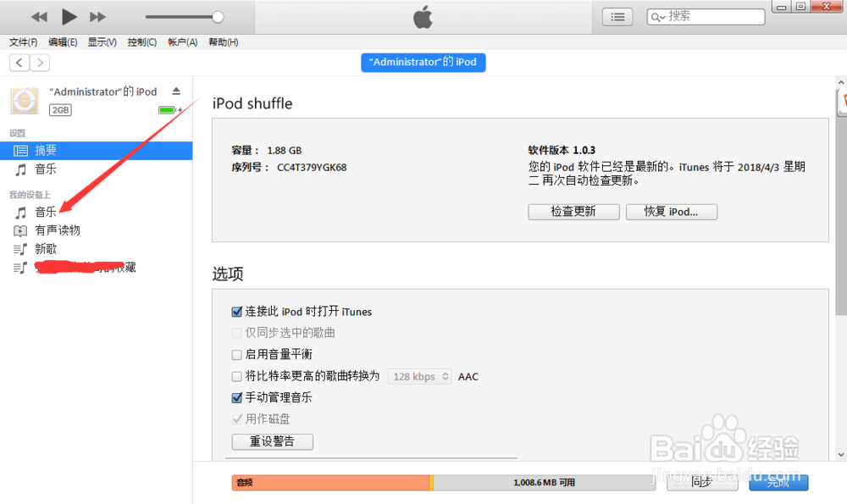The image size is (847, 504).
Task: Toggle 用作磁盘 checkbox
Action: pos(236,419)
